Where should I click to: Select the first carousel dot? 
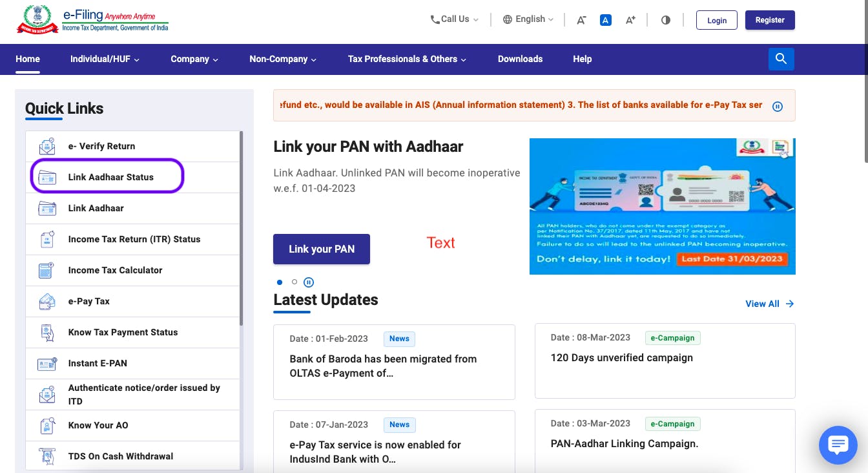click(280, 282)
